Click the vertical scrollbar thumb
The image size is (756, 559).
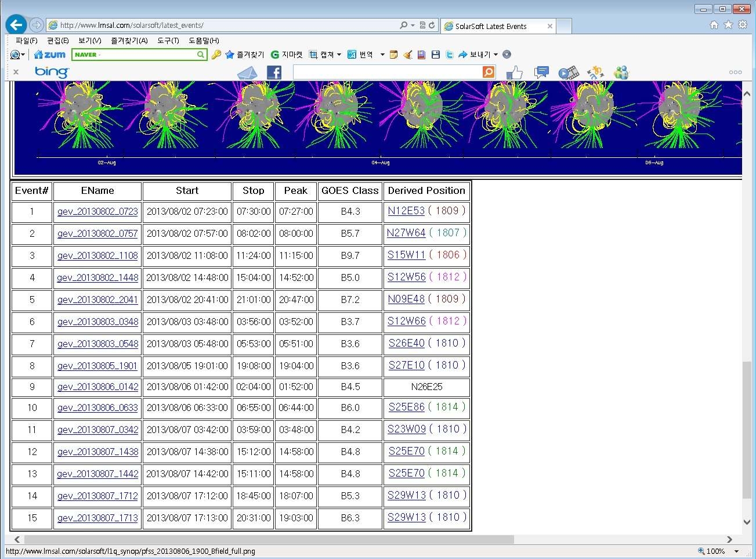[747, 430]
